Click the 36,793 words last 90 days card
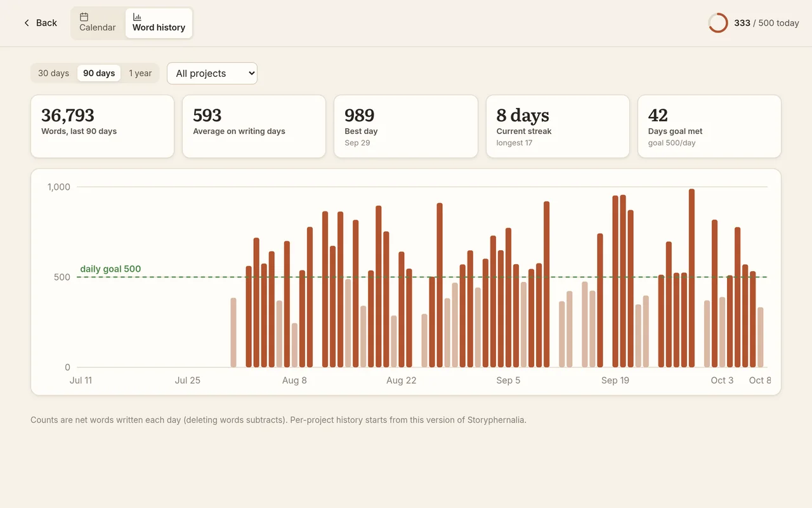812x508 pixels. (x=102, y=126)
